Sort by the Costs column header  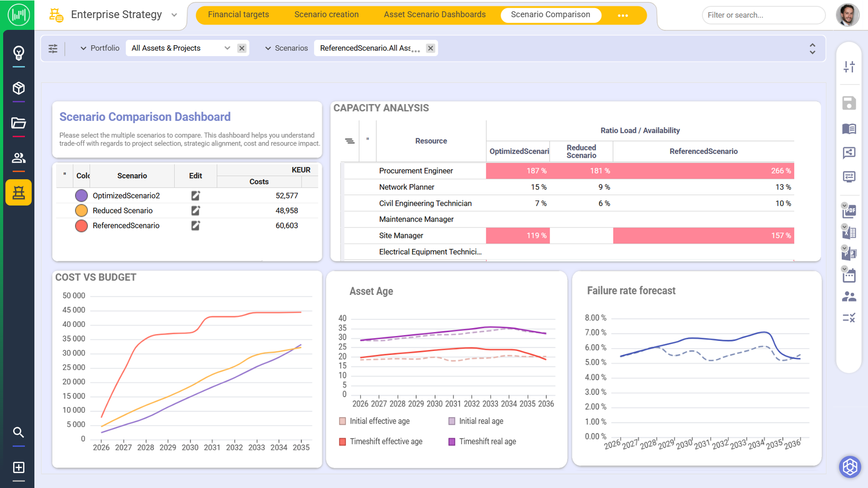coord(259,181)
